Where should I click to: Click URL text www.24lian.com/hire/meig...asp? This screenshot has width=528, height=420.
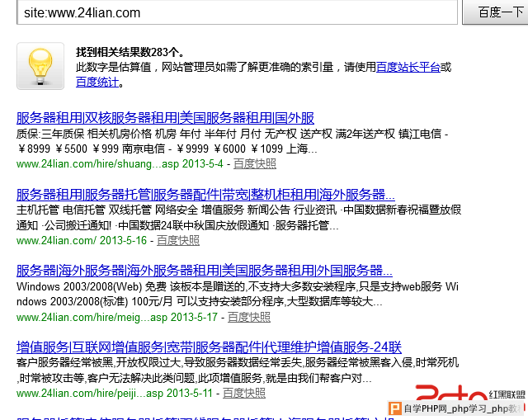coord(92,318)
